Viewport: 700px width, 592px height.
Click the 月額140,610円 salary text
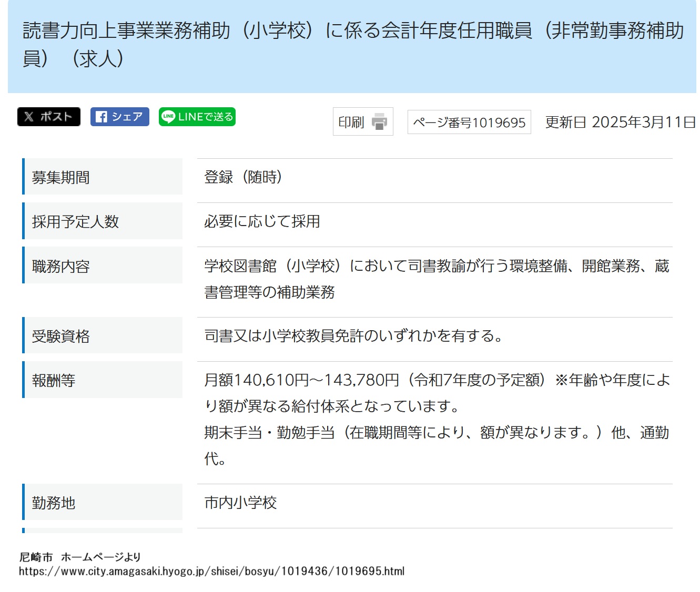point(257,380)
